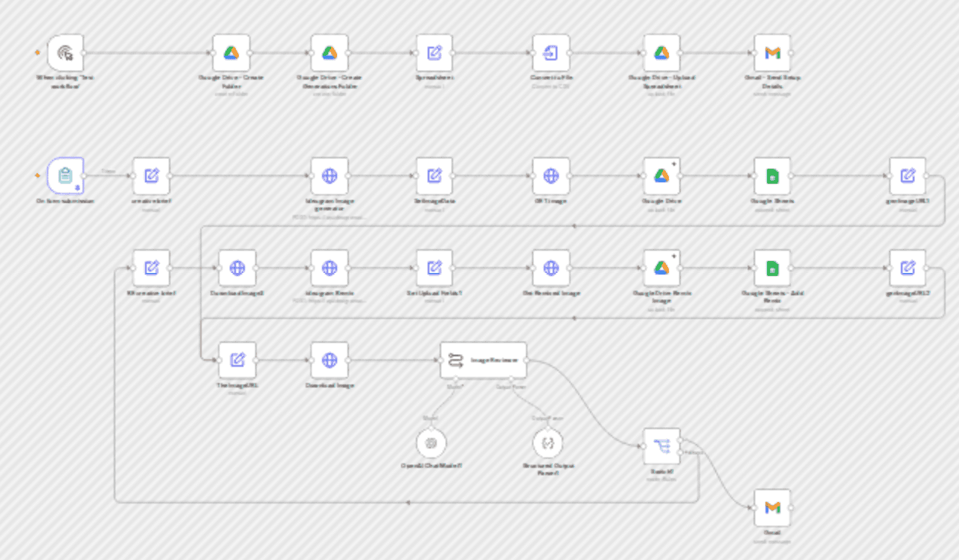
Task: Open the Set Upload Fields1 node
Action: click(x=434, y=268)
